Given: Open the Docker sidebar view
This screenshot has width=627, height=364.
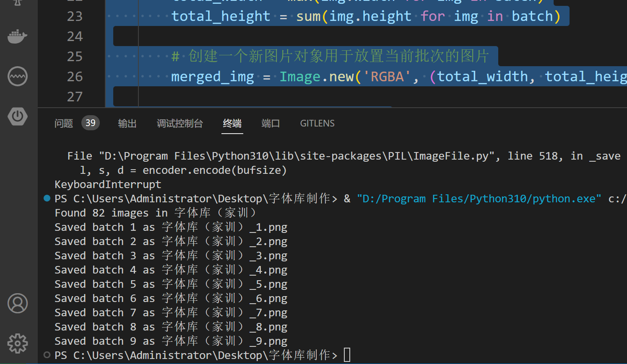Looking at the screenshot, I should 18,36.
